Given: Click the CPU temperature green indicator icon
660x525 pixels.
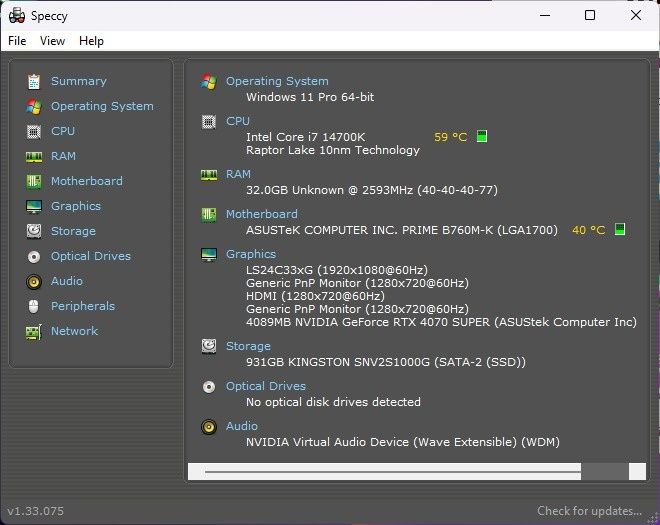Looking at the screenshot, I should (482, 136).
